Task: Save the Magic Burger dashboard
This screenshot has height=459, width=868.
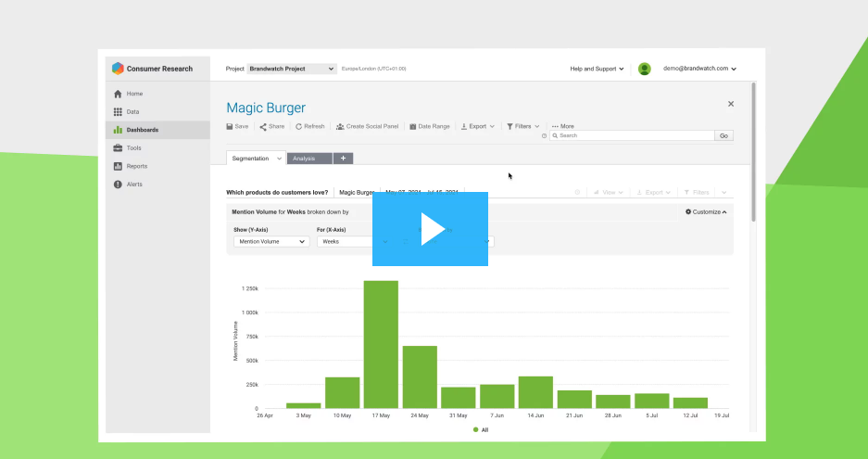Action: pyautogui.click(x=237, y=126)
